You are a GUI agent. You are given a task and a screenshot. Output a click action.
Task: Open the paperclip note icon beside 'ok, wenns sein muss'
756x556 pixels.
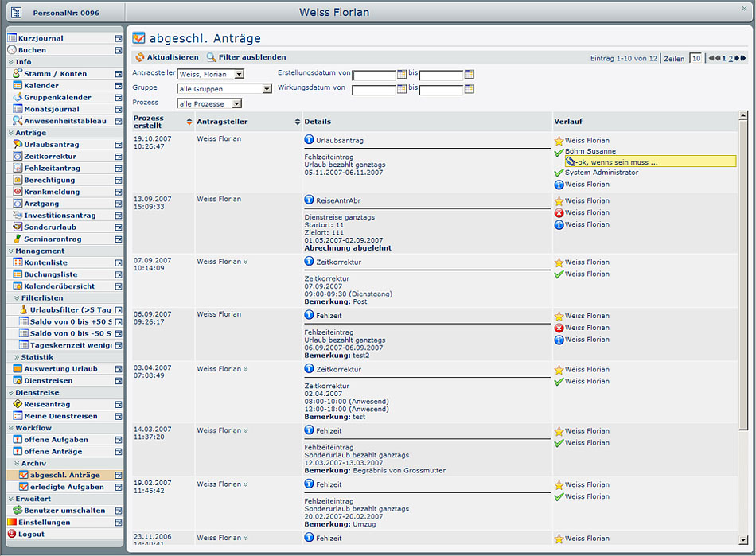571,162
